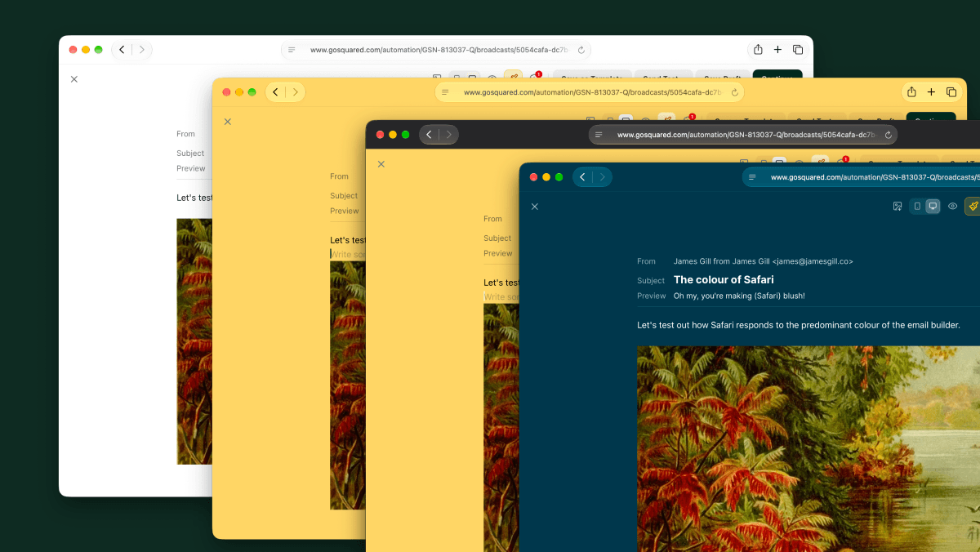Select the URL field in the white window
This screenshot has width=980, height=552.
pyautogui.click(x=436, y=50)
